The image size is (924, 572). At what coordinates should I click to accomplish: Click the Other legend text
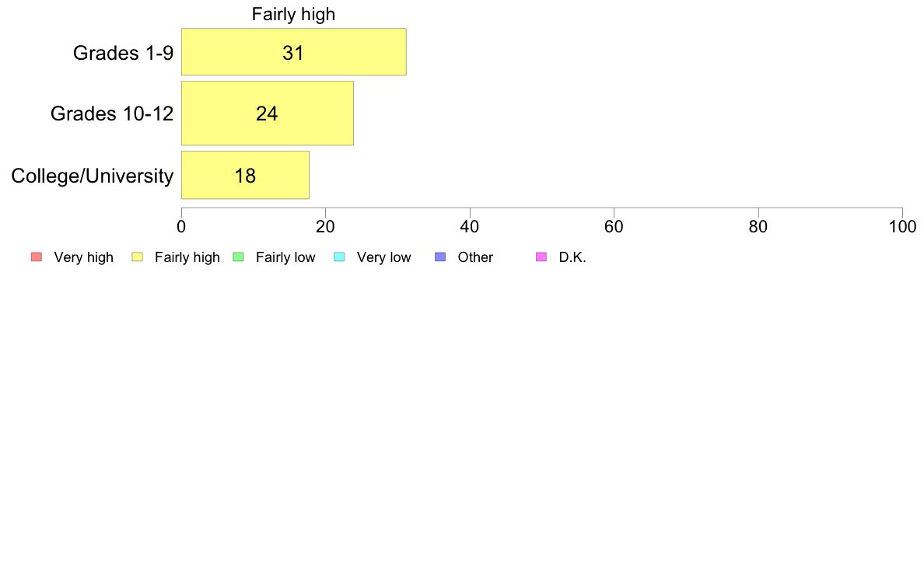coord(475,257)
